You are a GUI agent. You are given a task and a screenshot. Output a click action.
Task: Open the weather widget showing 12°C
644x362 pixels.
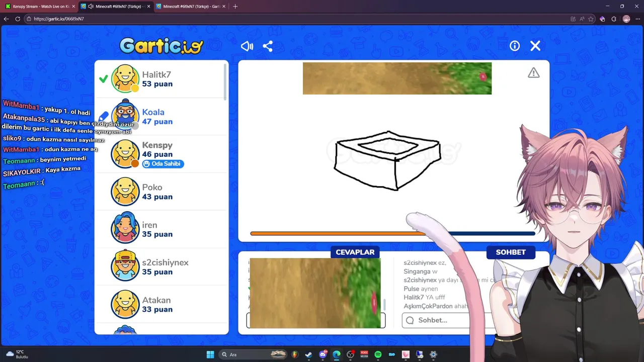[x=16, y=354]
